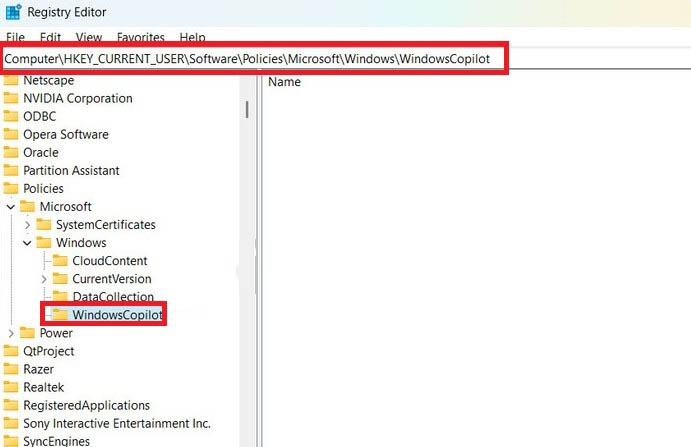The width and height of the screenshot is (691, 447).
Task: Click the Policies folder icon
Action: 11,189
